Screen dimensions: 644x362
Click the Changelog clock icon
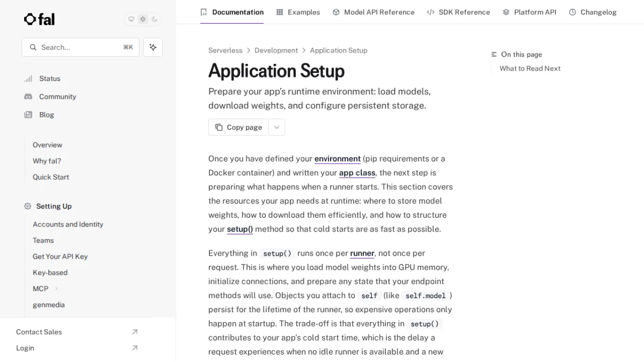pos(573,12)
